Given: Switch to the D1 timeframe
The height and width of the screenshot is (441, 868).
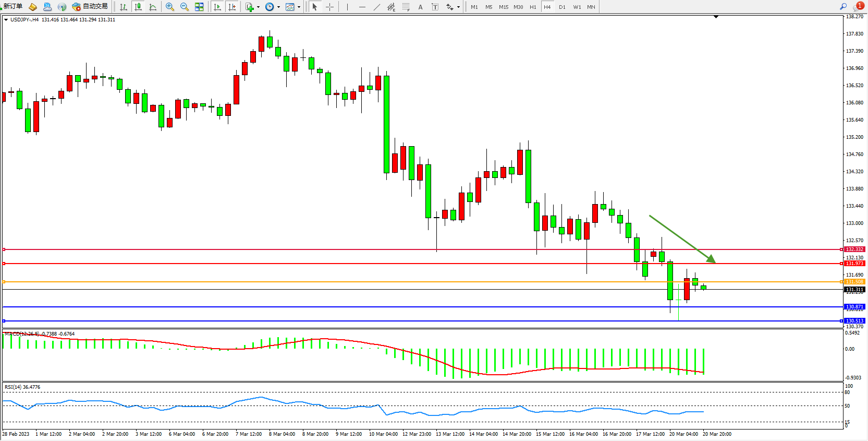Looking at the screenshot, I should [562, 7].
